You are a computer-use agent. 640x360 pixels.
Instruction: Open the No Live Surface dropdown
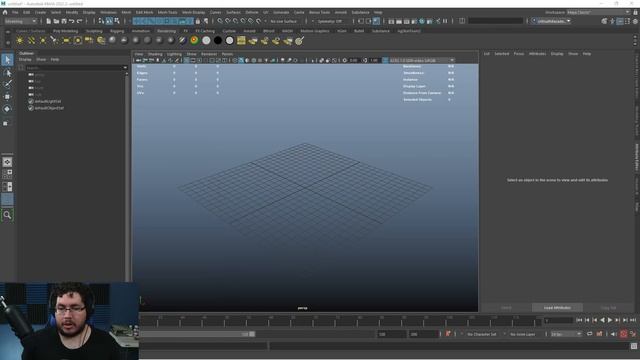(284, 21)
